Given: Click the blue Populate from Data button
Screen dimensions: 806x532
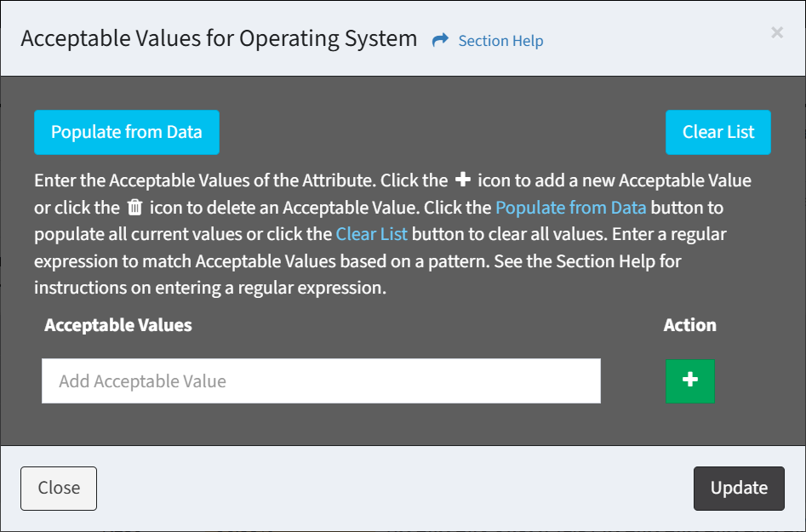Looking at the screenshot, I should pyautogui.click(x=127, y=132).
